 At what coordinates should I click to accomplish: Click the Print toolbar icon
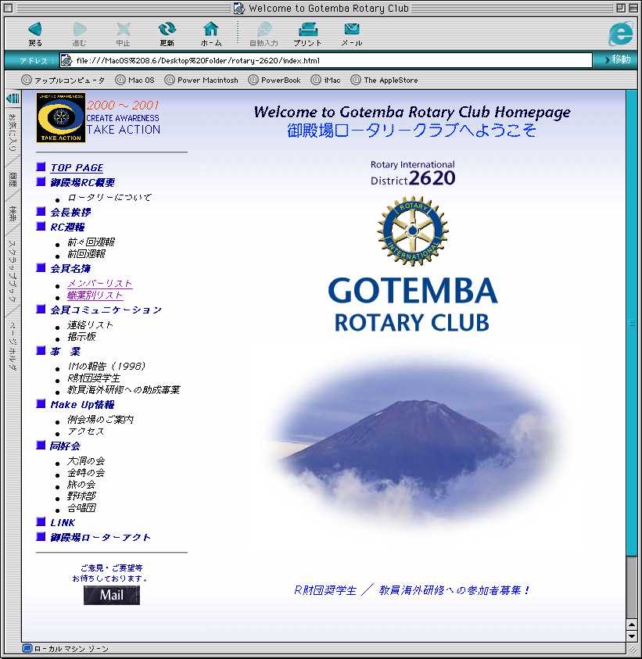pyautogui.click(x=308, y=29)
